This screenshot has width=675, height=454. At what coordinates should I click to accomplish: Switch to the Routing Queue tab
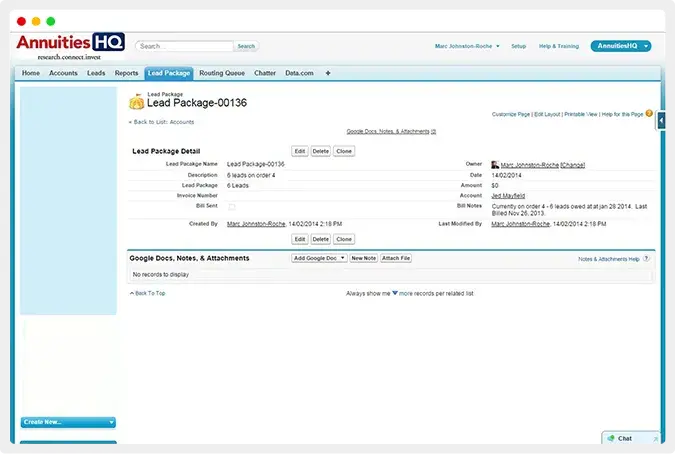222,73
